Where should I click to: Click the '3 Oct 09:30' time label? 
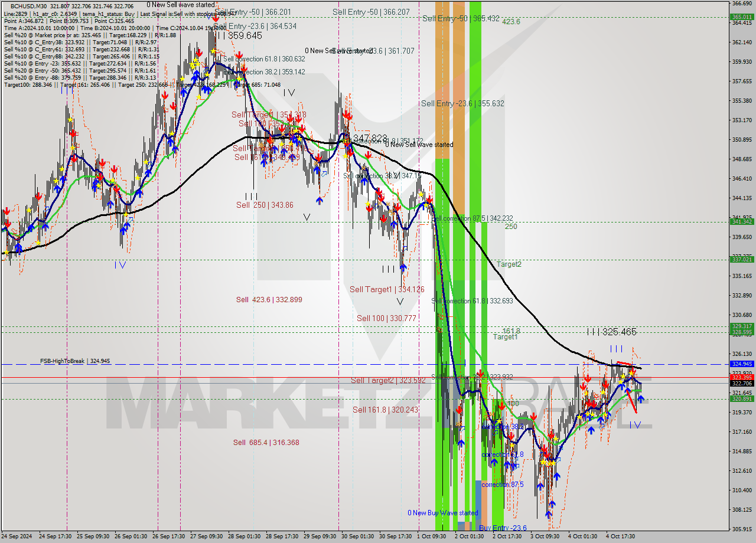click(545, 537)
